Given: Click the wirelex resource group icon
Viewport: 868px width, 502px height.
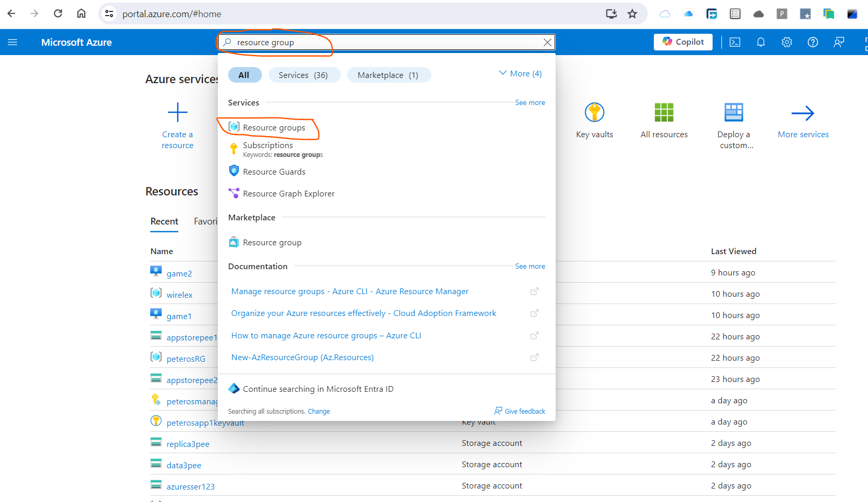Looking at the screenshot, I should coord(156,293).
